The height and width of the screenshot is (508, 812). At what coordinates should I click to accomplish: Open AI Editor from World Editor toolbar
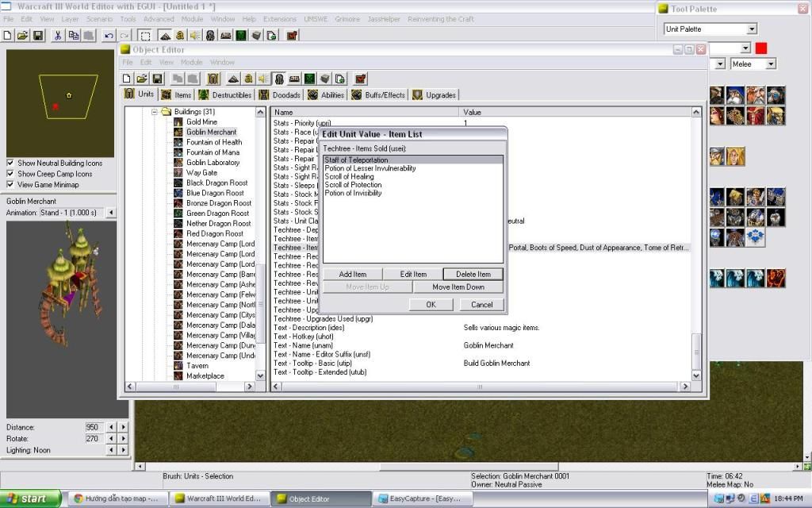coord(241,35)
